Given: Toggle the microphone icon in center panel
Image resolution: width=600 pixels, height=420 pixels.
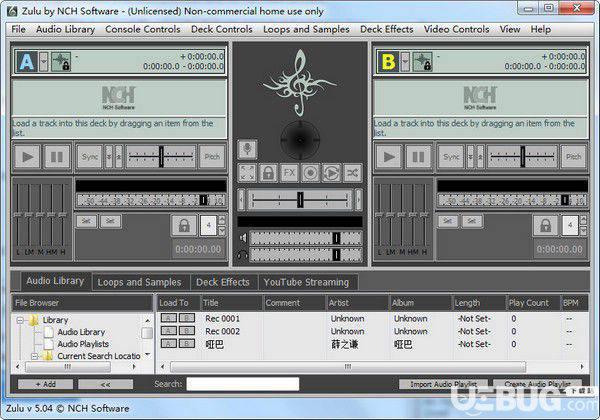Looking at the screenshot, I should tap(247, 149).
